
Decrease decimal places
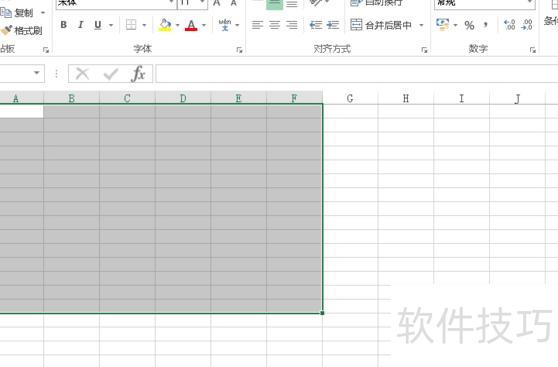click(527, 25)
